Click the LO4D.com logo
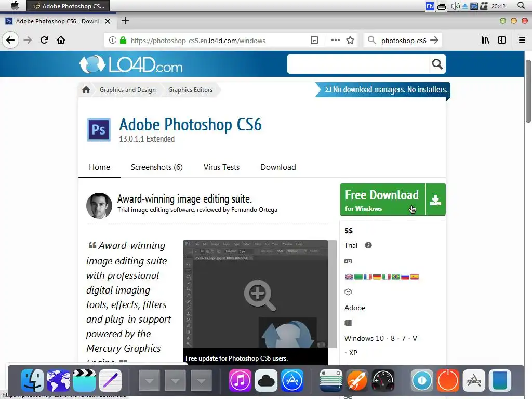Viewport: 532px width, 399px height. pyautogui.click(x=131, y=64)
